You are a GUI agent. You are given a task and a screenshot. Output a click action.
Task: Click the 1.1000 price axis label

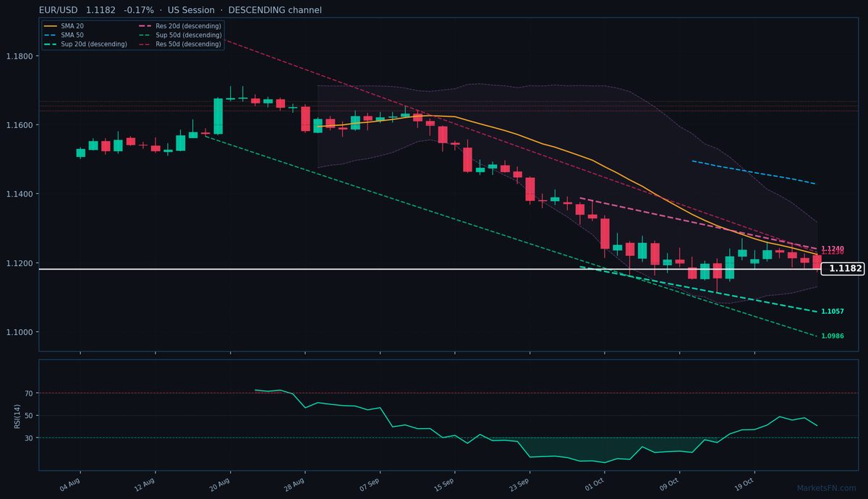(19, 333)
